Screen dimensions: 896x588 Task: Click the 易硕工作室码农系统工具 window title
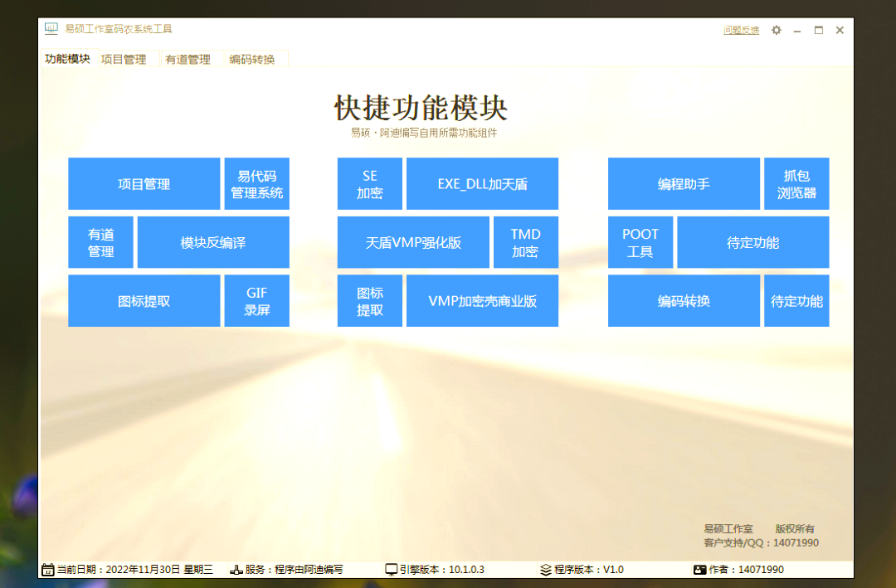(x=119, y=29)
